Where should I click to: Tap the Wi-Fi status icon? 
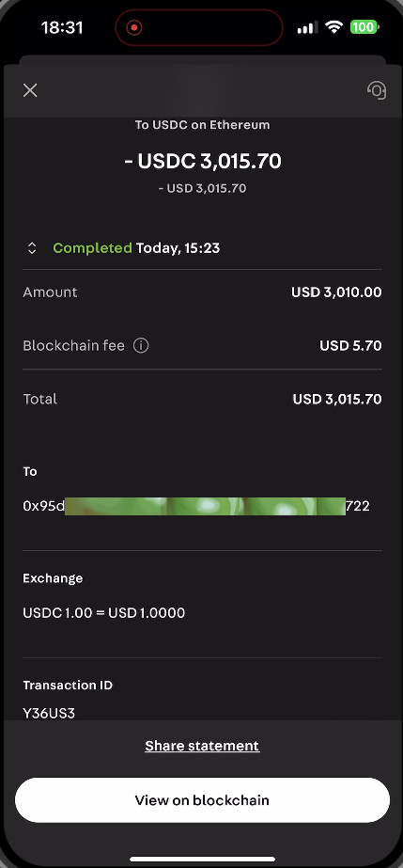tap(333, 26)
